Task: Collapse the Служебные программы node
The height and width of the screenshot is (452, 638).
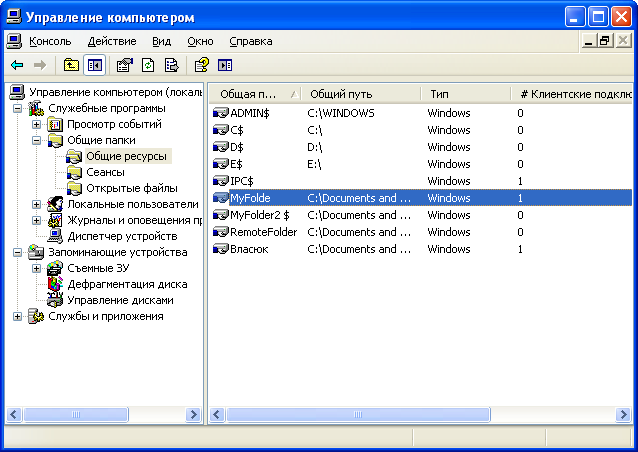Action: tap(17, 108)
